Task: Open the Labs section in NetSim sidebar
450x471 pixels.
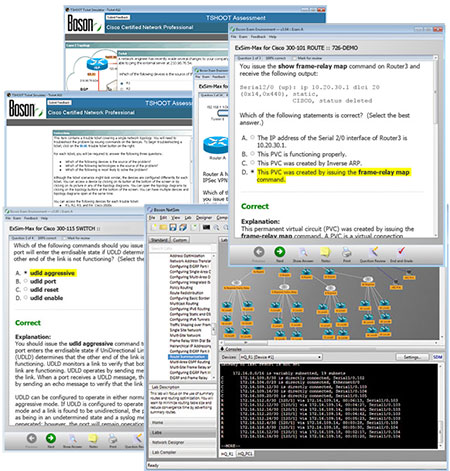Action: [x=182, y=433]
